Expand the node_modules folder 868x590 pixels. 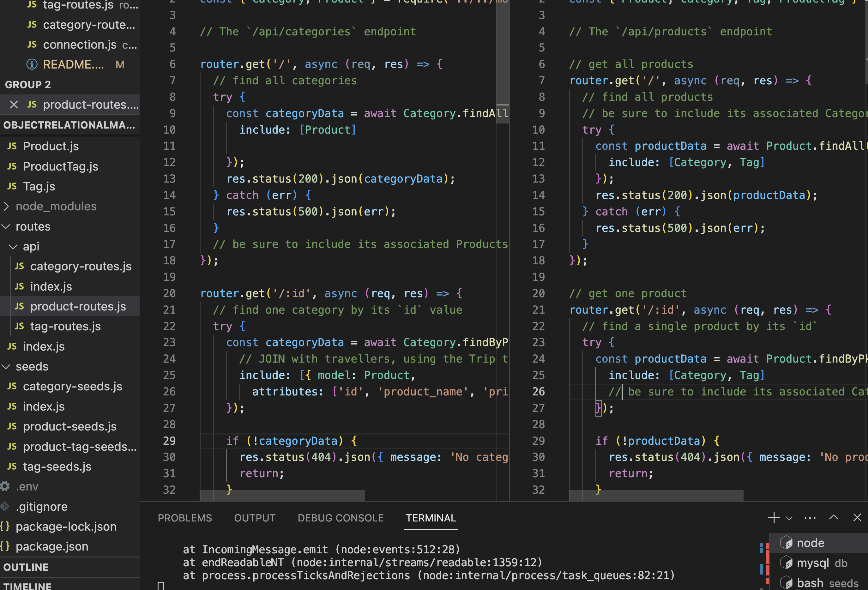tap(6, 206)
